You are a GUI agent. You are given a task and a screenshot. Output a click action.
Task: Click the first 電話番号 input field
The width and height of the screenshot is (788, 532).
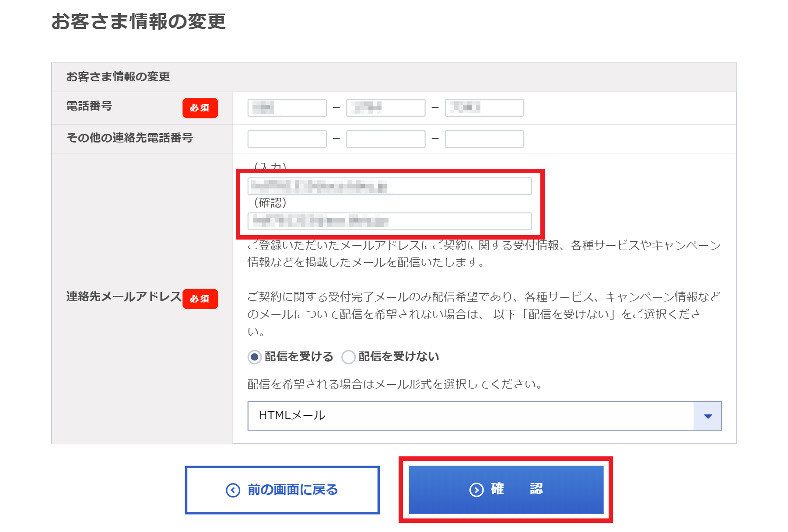[x=287, y=108]
